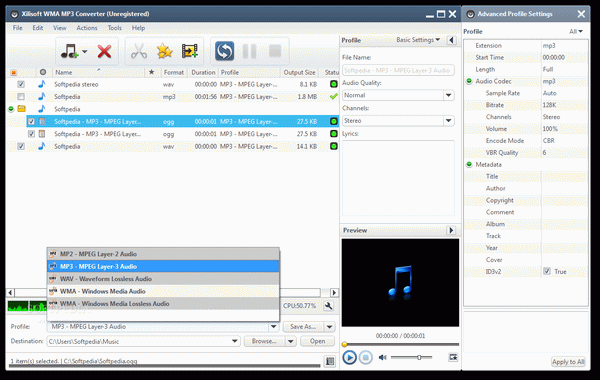Click the Add File music note icon
Viewport: 600px width, 380px height.
[70, 51]
